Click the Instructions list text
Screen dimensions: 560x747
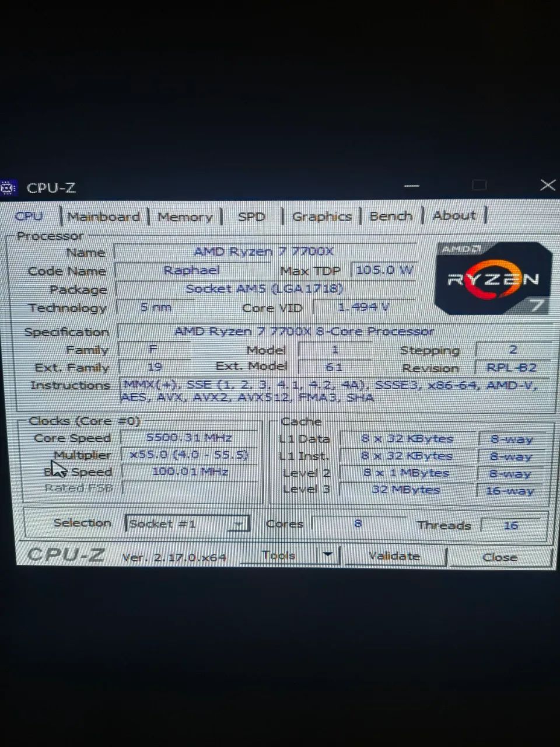point(329,391)
